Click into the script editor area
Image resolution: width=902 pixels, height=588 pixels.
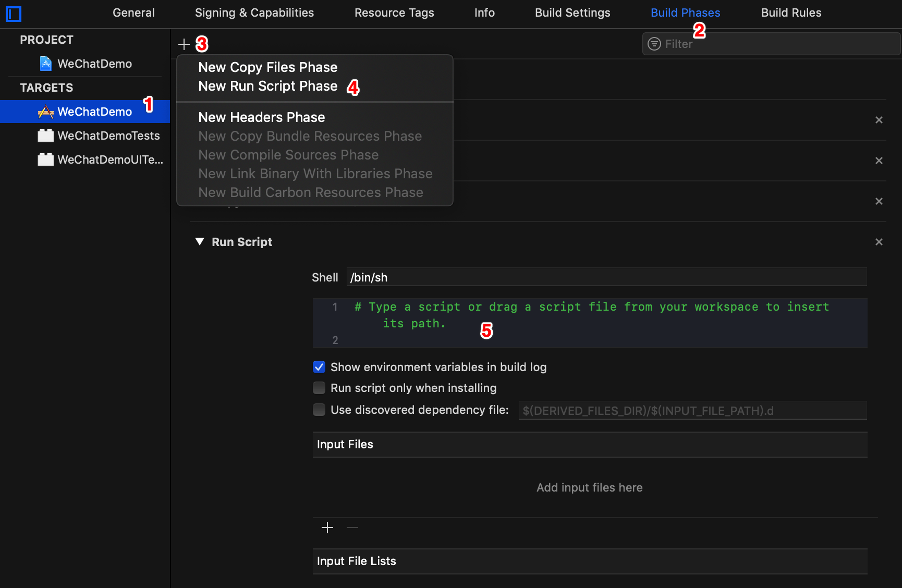pyautogui.click(x=590, y=323)
